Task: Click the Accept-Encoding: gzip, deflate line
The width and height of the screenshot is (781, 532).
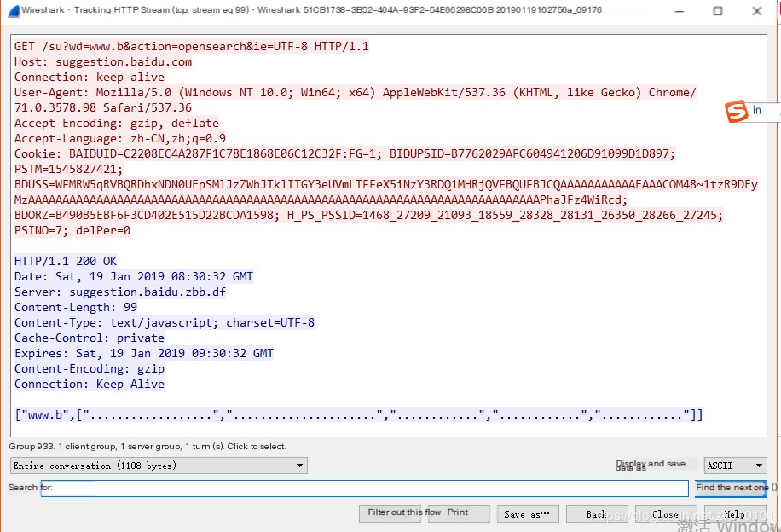Action: (117, 123)
